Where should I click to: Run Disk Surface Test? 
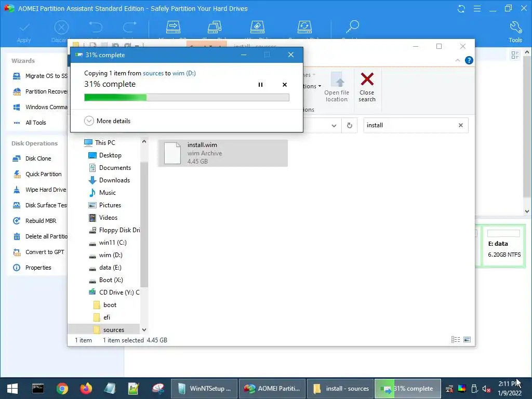click(39, 205)
